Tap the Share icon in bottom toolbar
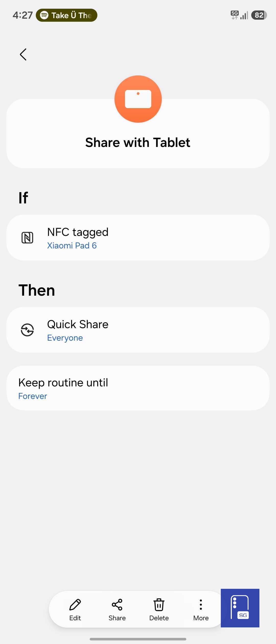Image resolution: width=276 pixels, height=644 pixels. (117, 605)
